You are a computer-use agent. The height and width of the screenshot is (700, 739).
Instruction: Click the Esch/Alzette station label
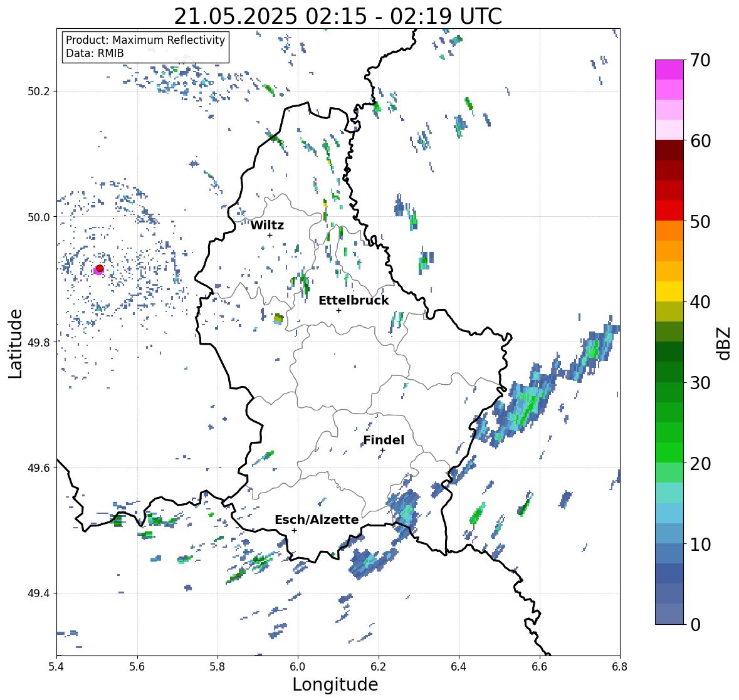point(317,520)
